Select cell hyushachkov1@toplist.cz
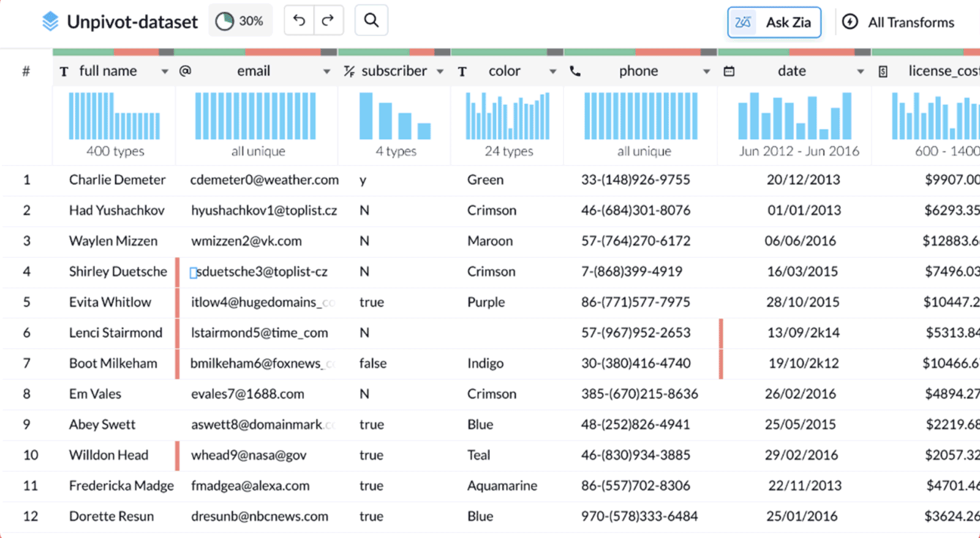Image resolution: width=980 pixels, height=538 pixels. [264, 210]
